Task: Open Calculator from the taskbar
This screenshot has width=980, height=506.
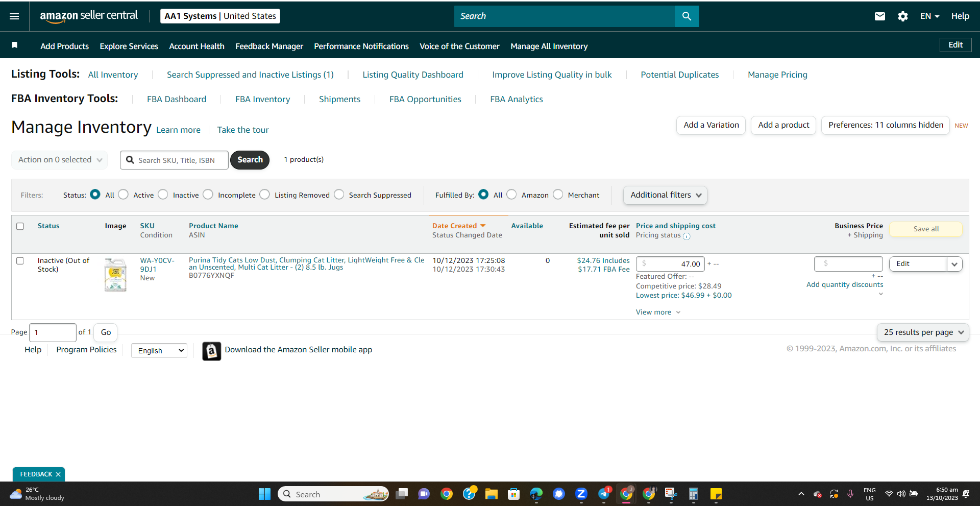Action: tap(693, 494)
